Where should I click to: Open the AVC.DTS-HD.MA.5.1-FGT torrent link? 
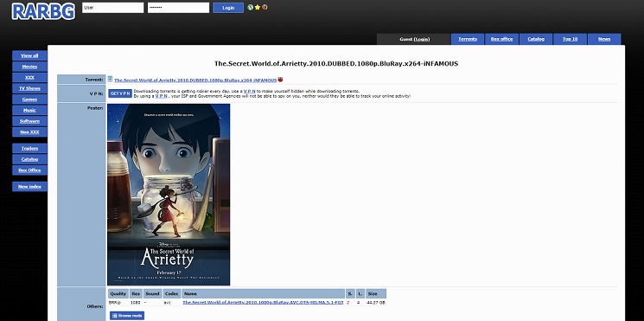coord(263,303)
